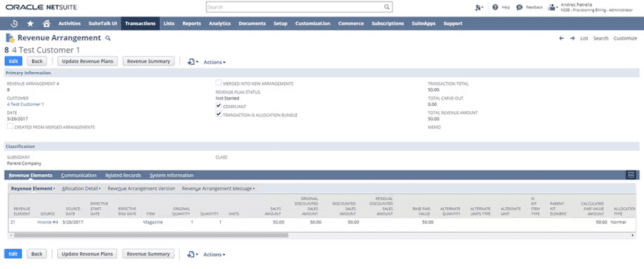
Task: Toggle Transaction Is Allocation Bundle checkbox
Action: (x=219, y=115)
